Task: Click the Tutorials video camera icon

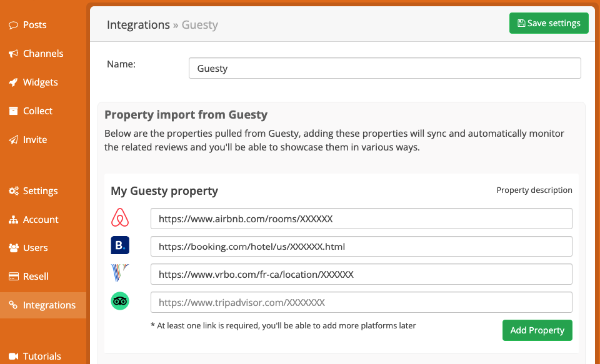Action: [13, 356]
